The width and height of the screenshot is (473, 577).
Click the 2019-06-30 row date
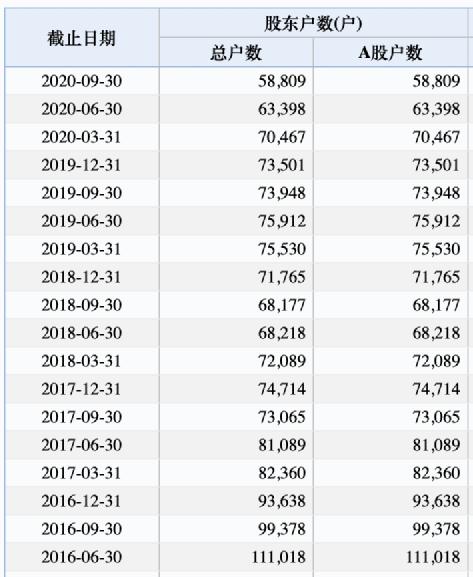click(82, 221)
